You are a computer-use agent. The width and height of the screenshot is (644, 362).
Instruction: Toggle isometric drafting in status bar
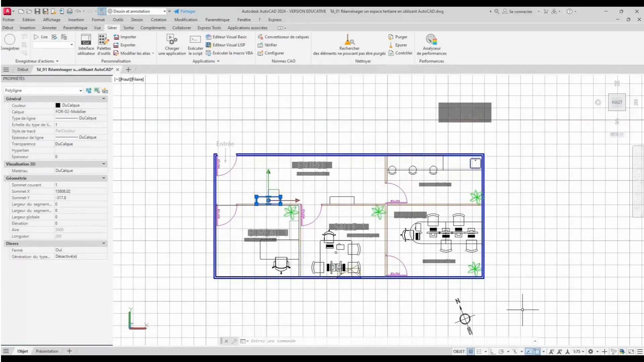coord(515,352)
